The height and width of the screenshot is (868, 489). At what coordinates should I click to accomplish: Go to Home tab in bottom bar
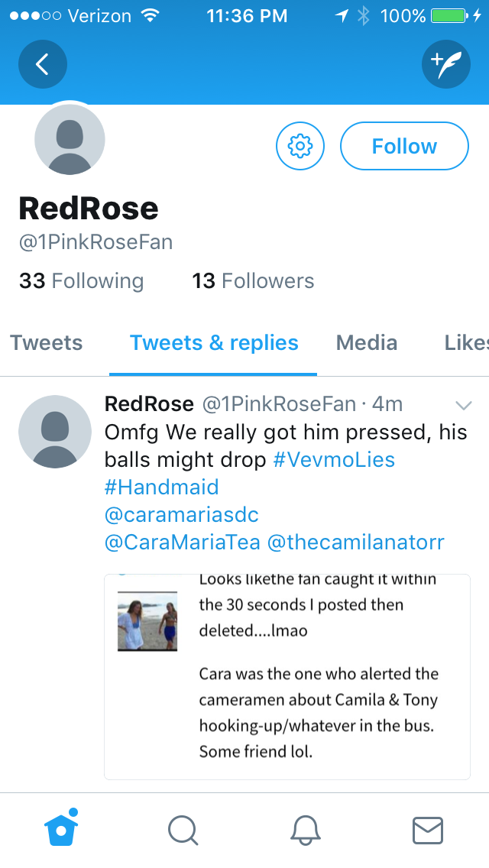pyautogui.click(x=61, y=829)
